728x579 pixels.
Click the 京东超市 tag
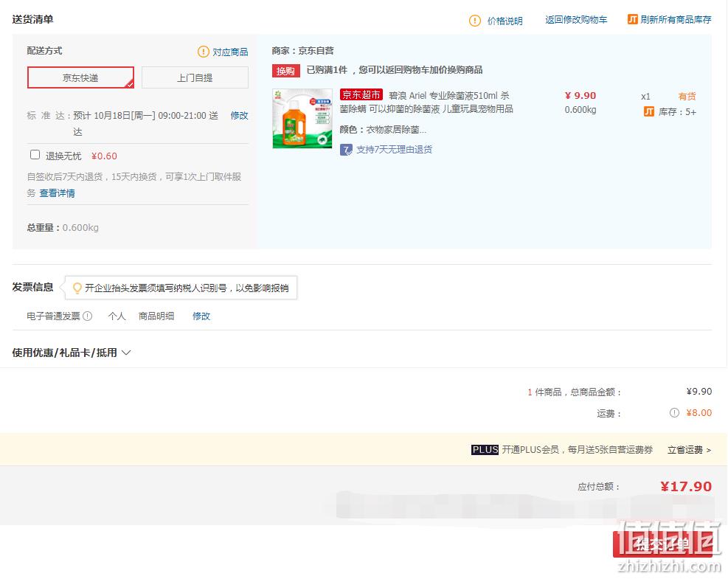point(361,94)
